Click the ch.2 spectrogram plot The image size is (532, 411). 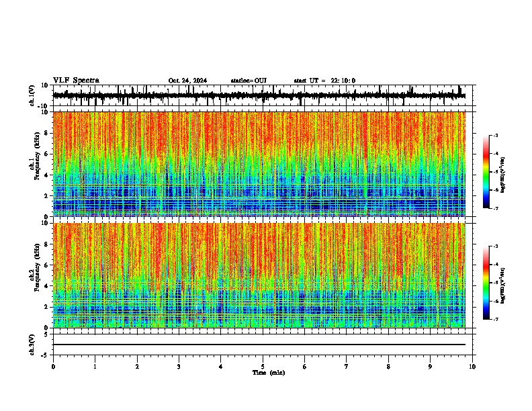(259, 275)
